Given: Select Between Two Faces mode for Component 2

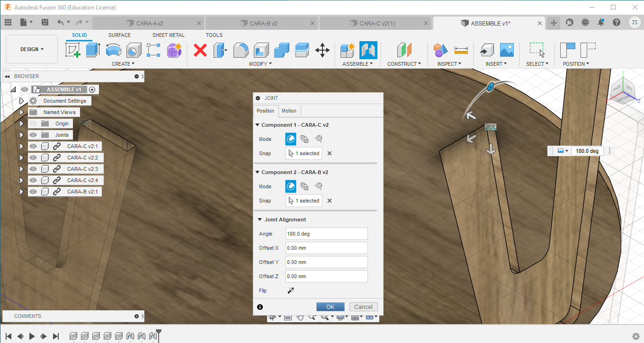Looking at the screenshot, I should pyautogui.click(x=304, y=186).
